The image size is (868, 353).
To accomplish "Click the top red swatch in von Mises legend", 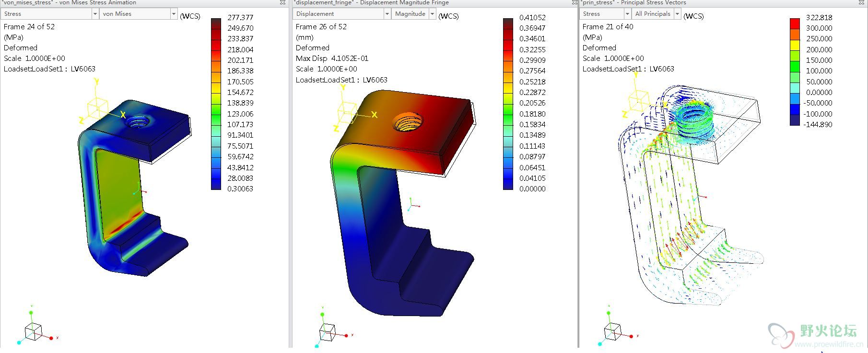I will (x=216, y=23).
